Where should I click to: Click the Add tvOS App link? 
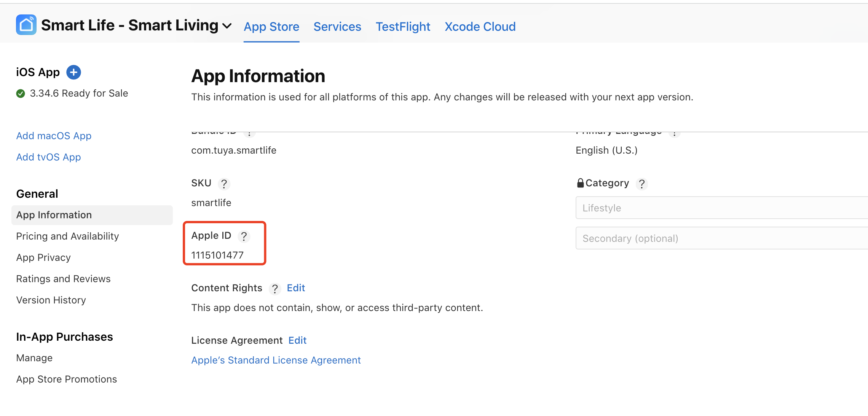[x=48, y=157]
